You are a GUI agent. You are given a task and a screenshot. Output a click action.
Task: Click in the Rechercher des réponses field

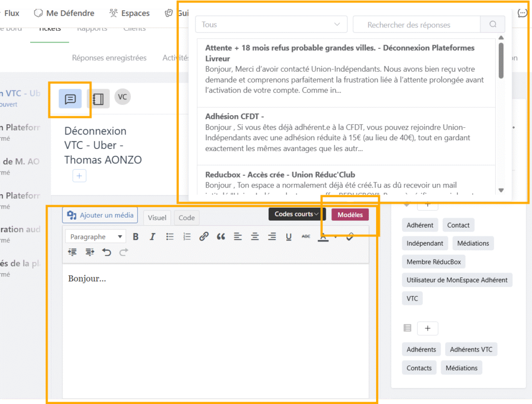tap(416, 24)
